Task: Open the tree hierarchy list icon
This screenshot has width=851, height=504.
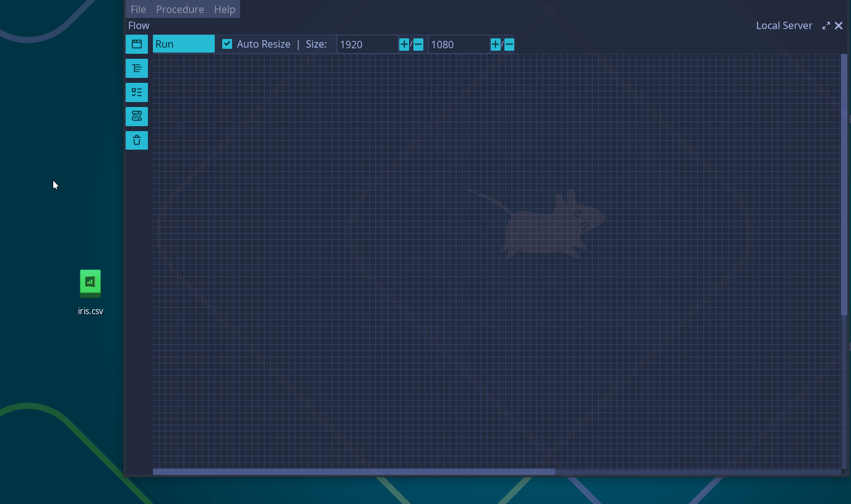Action: point(137,68)
